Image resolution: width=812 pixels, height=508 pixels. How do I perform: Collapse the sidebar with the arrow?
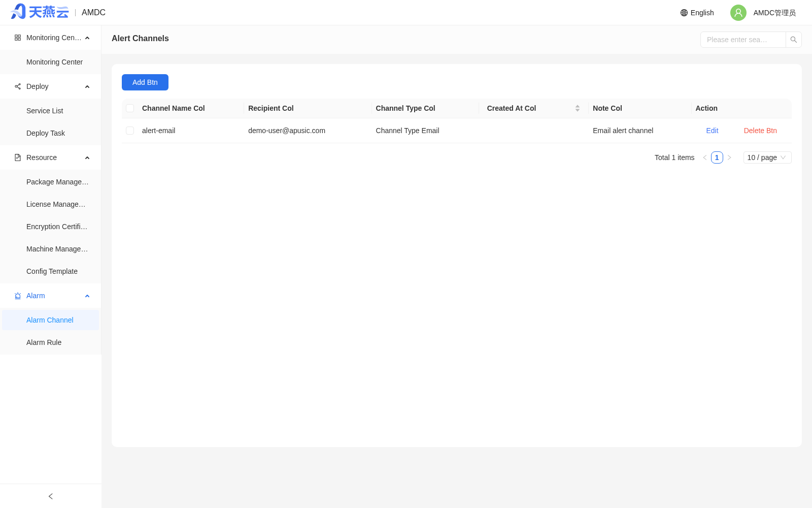click(x=50, y=496)
